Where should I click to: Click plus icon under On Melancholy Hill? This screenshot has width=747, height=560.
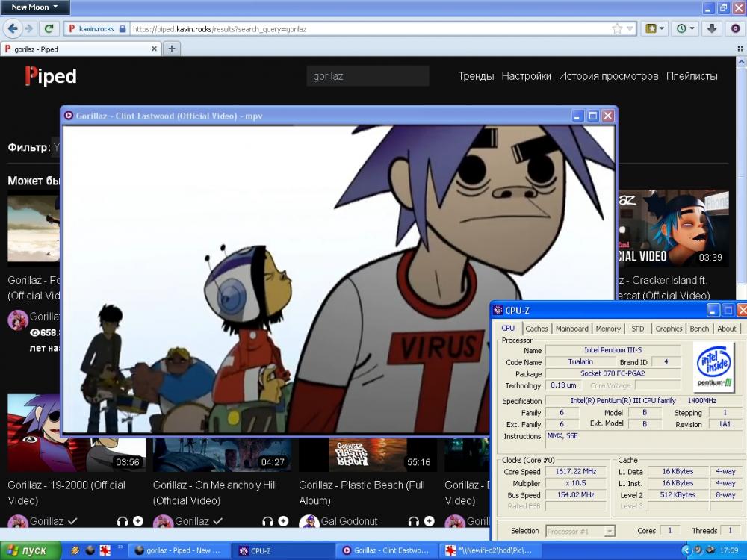[284, 521]
